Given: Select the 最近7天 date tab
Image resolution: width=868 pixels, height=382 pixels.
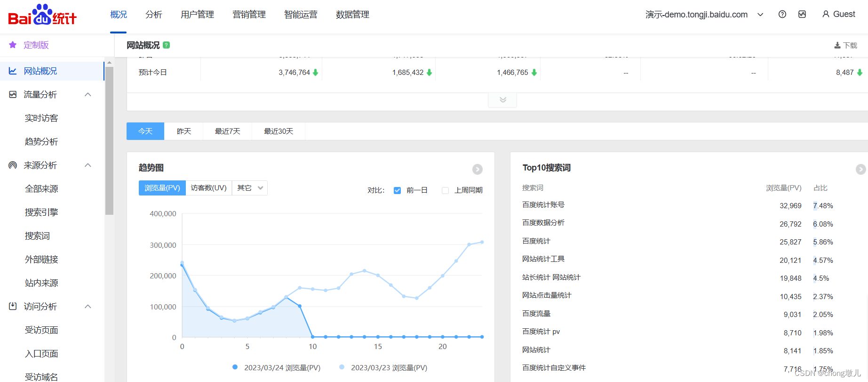Looking at the screenshot, I should tap(228, 131).
